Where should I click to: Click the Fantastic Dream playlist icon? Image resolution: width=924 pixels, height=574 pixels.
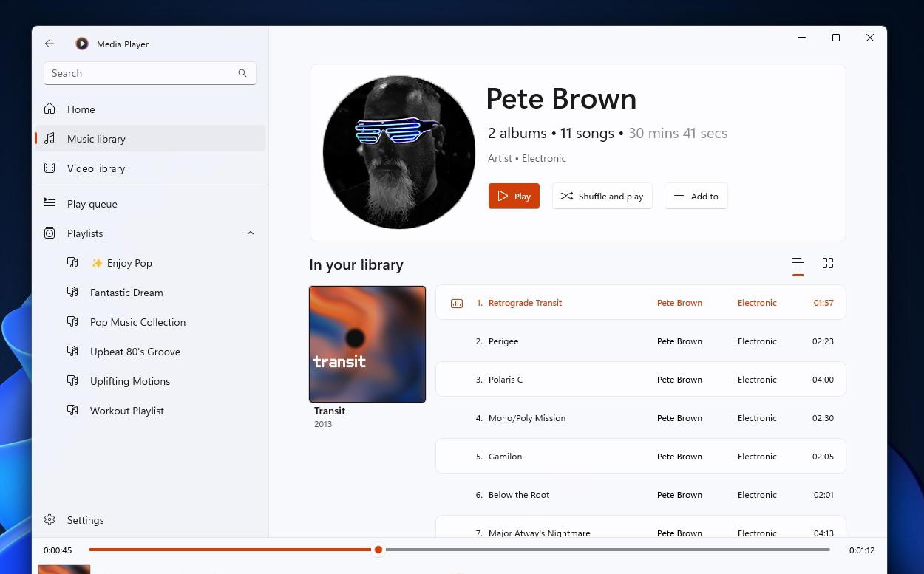click(72, 292)
